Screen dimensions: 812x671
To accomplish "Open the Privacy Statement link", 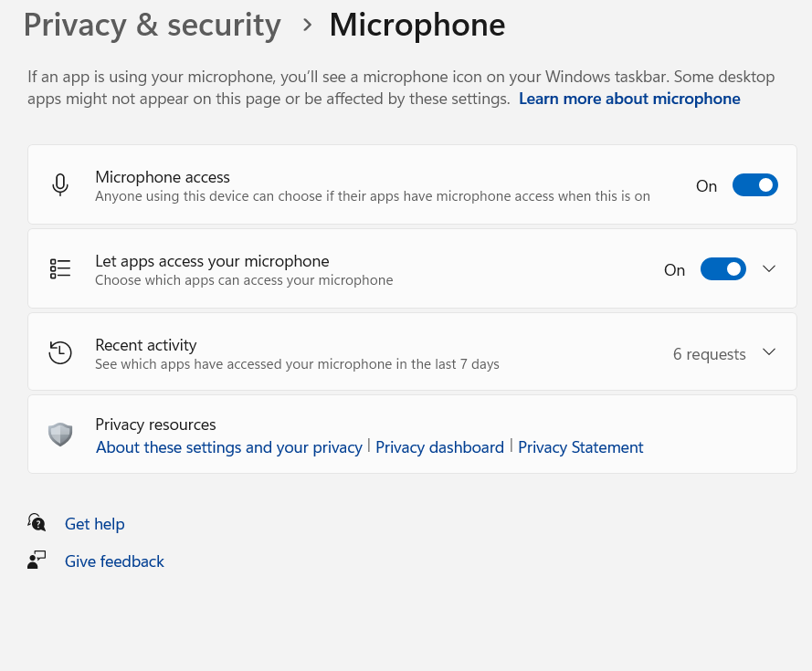I will coord(581,447).
